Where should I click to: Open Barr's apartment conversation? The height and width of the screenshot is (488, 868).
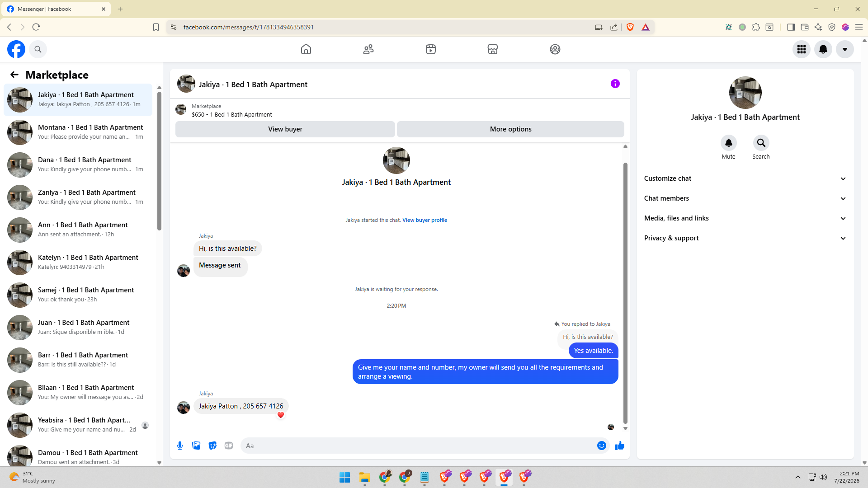click(x=78, y=360)
